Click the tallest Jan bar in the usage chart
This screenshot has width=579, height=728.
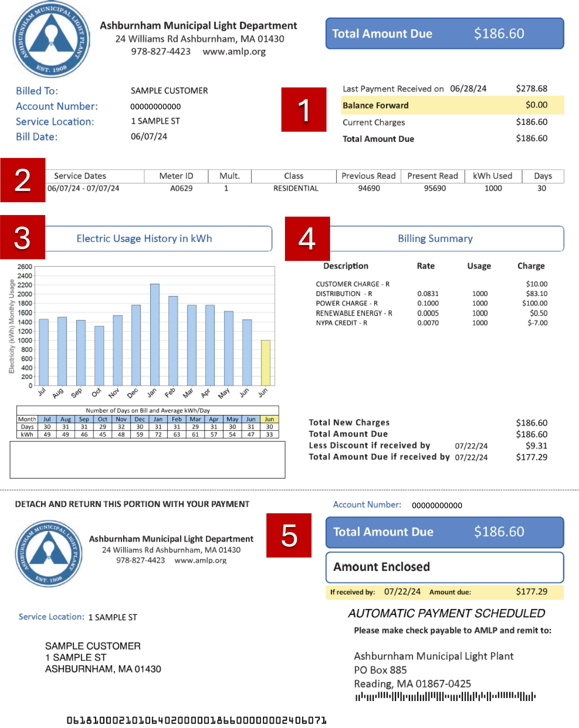[x=154, y=335]
